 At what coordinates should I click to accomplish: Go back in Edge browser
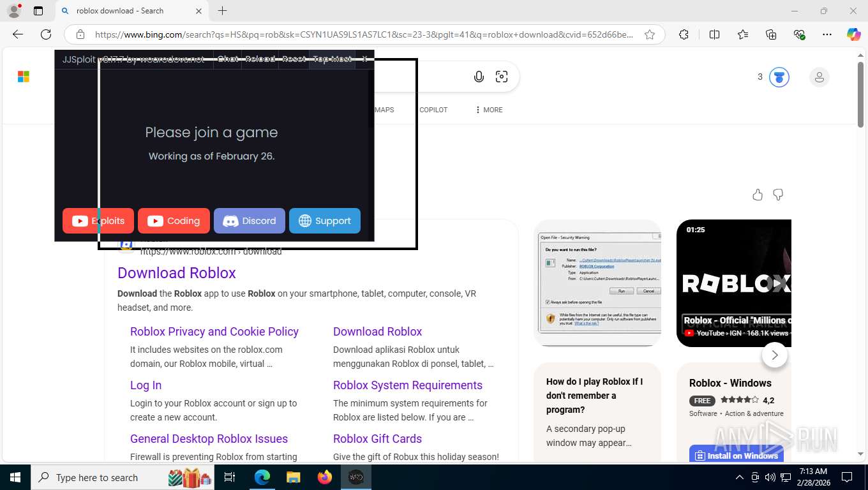(x=18, y=34)
